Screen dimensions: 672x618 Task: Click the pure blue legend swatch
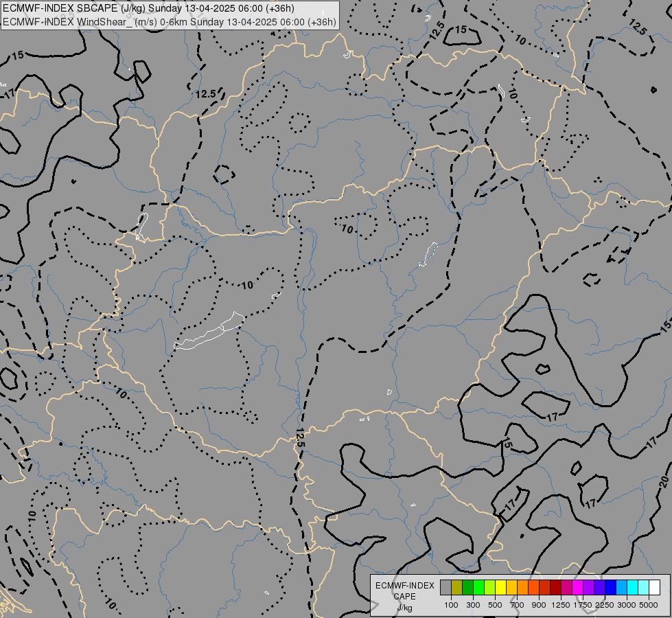610,588
